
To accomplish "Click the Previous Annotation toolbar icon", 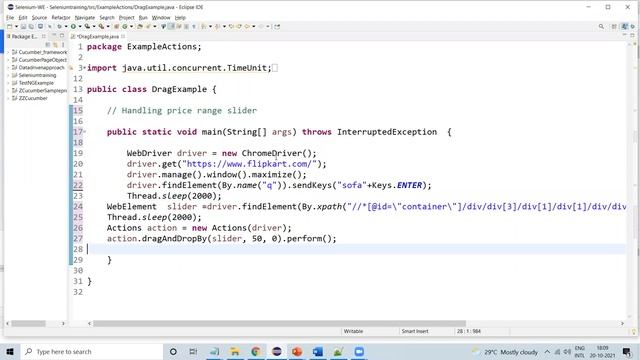I will coord(218,27).
